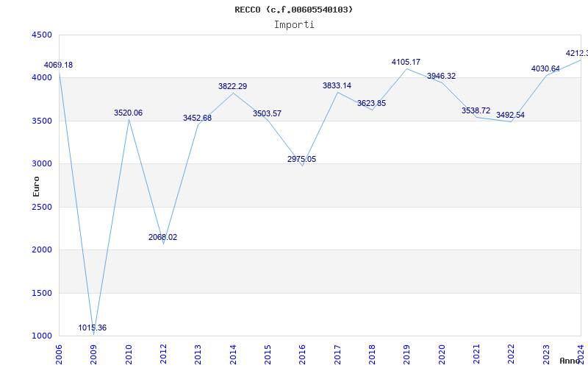Click the x-axis year 2023

546,355
